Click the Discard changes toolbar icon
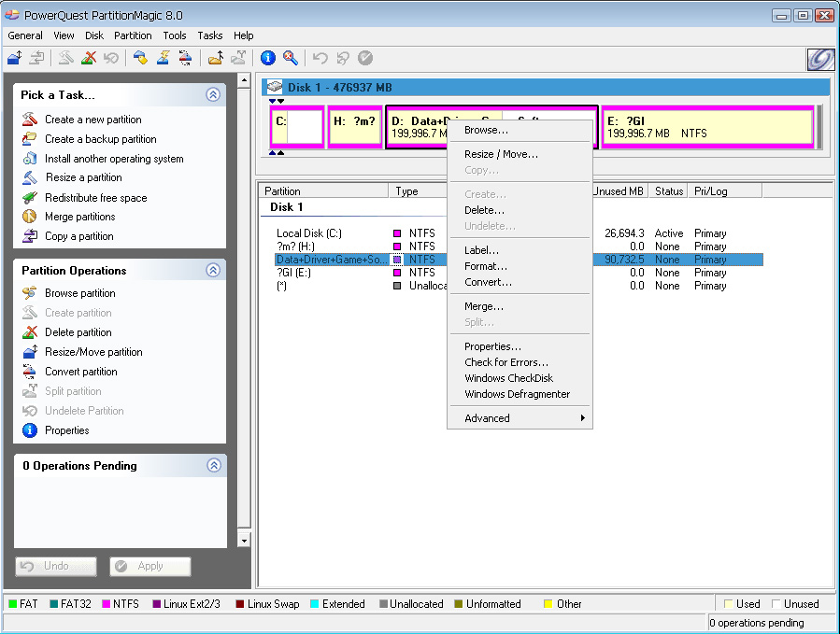Viewport: 840px width, 634px height. pyautogui.click(x=343, y=57)
